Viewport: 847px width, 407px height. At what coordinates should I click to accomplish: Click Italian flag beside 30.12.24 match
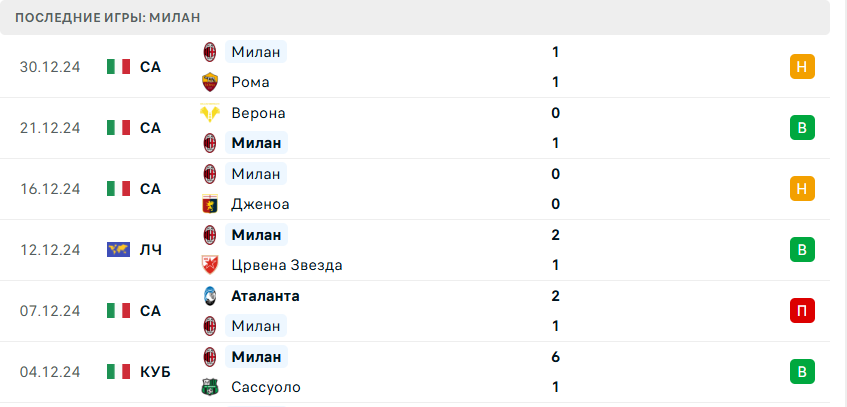(x=119, y=67)
